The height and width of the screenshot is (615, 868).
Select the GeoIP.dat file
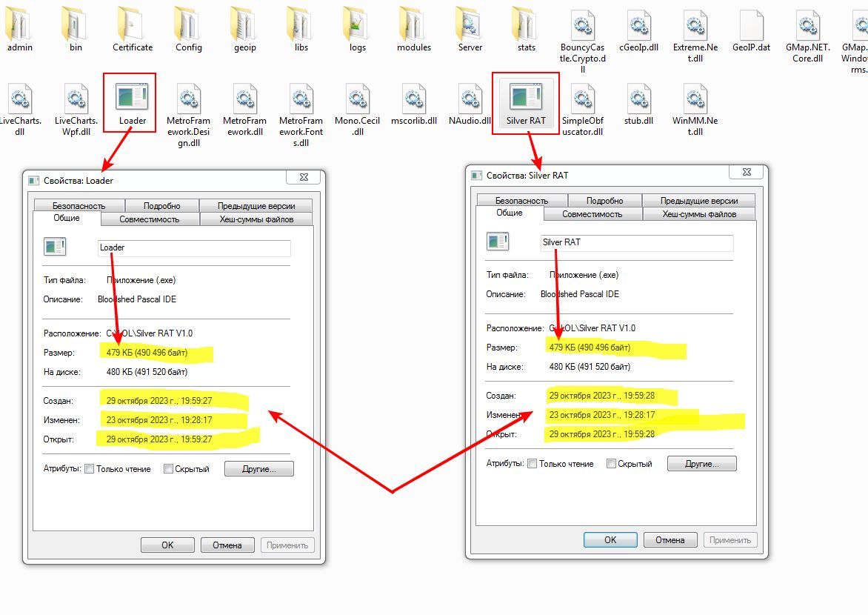point(751,30)
